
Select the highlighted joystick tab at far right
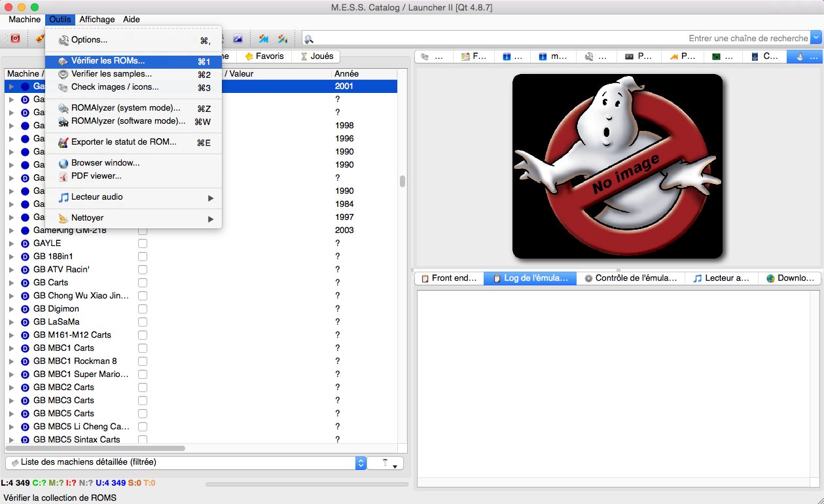[804, 56]
